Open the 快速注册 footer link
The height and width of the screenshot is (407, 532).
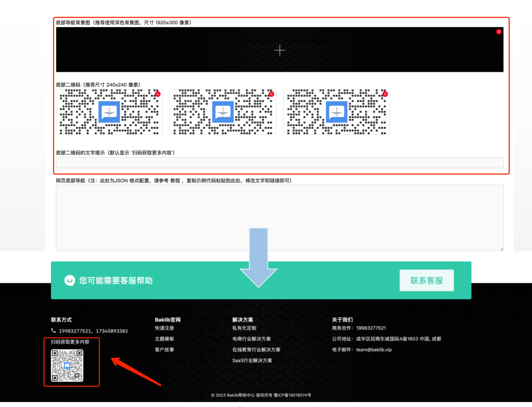tap(164, 328)
